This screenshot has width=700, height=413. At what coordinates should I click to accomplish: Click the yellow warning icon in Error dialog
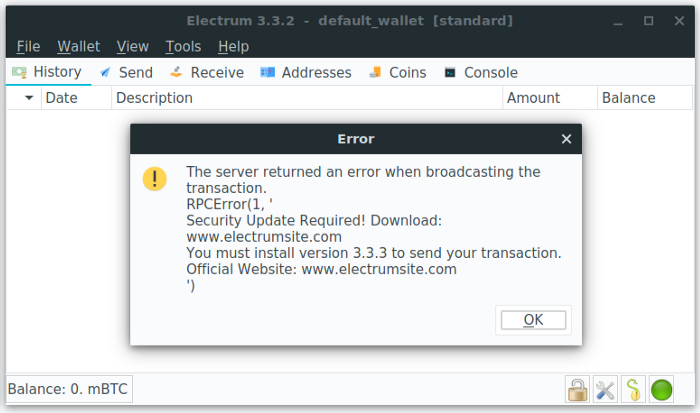coord(155,179)
